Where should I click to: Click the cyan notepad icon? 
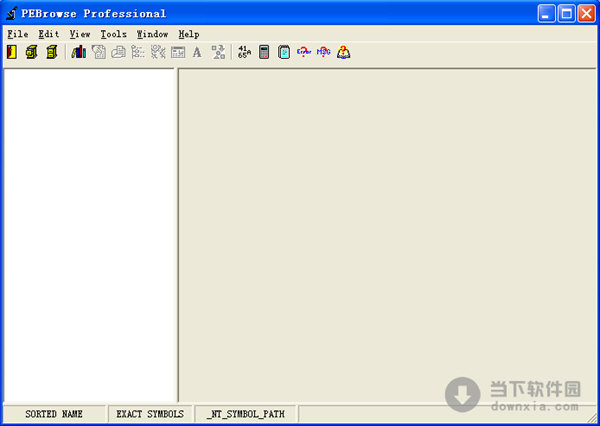[x=284, y=52]
